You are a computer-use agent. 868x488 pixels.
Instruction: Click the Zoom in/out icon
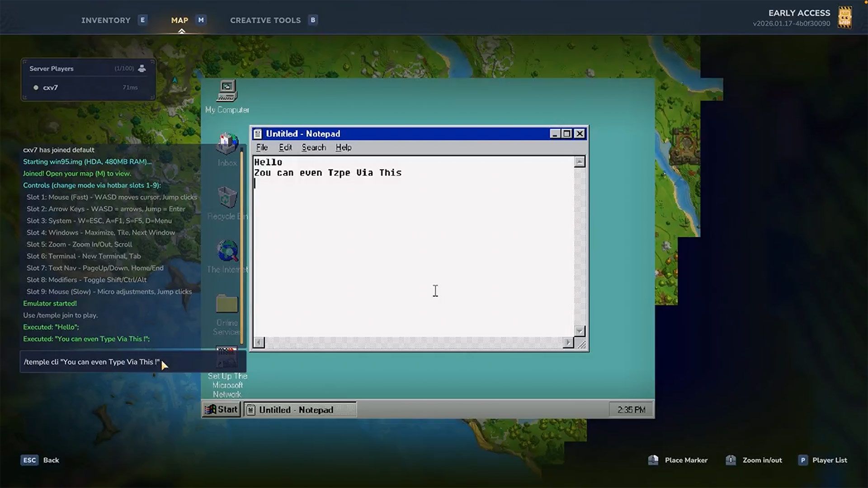point(730,460)
